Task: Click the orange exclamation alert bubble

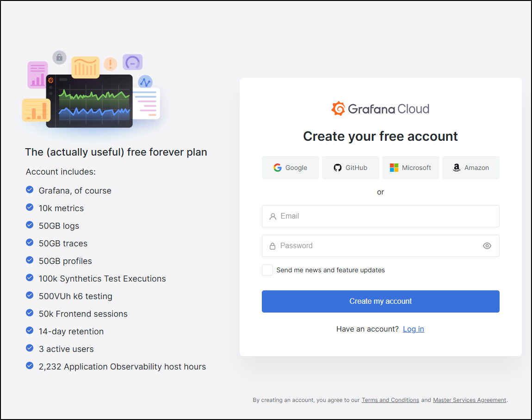Action: 110,64
